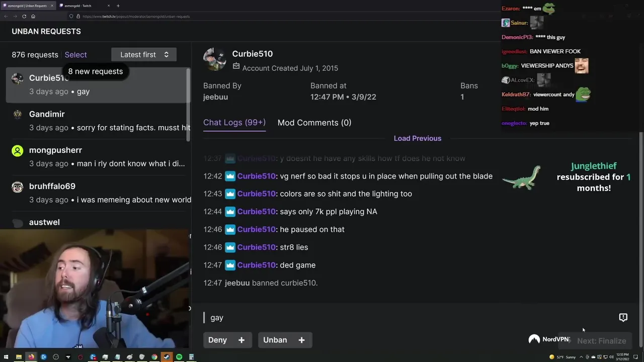
Task: Click the 8 new requests notification pill
Action: (95, 71)
